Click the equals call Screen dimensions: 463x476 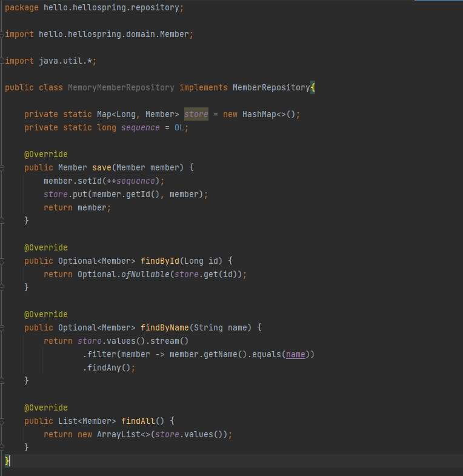267,355
